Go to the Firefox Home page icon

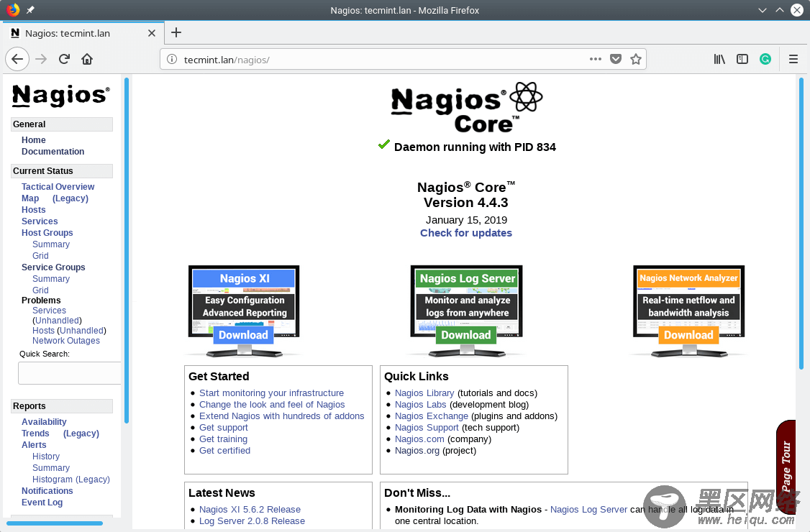(x=87, y=60)
